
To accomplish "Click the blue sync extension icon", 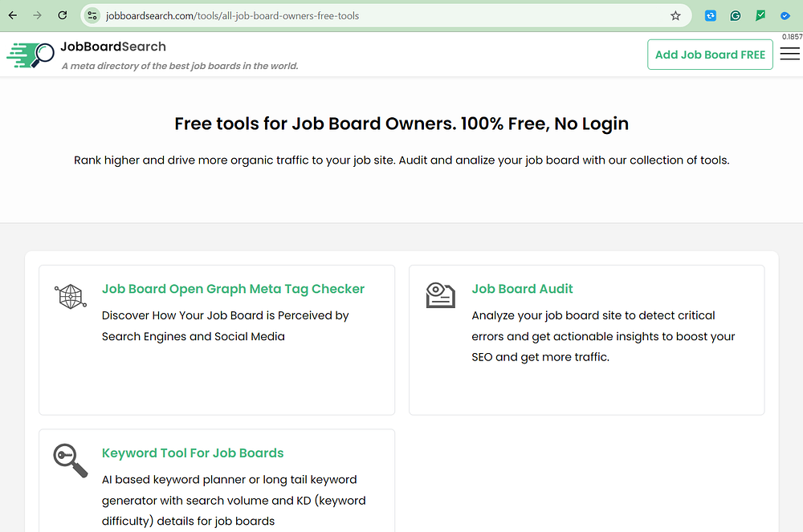I will coord(711,16).
